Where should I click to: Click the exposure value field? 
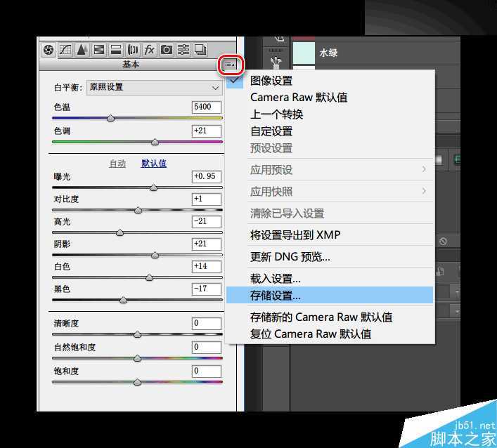point(207,177)
